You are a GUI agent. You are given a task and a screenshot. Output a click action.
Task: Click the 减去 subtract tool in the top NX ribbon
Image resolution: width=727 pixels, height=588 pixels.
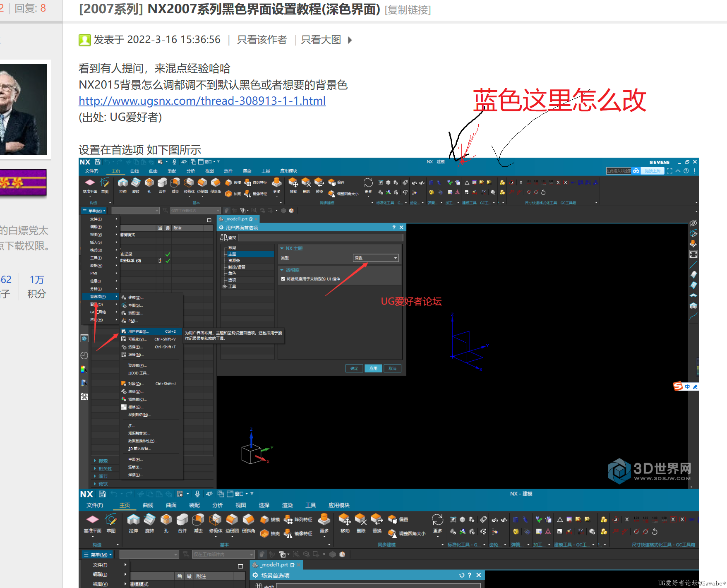(175, 185)
